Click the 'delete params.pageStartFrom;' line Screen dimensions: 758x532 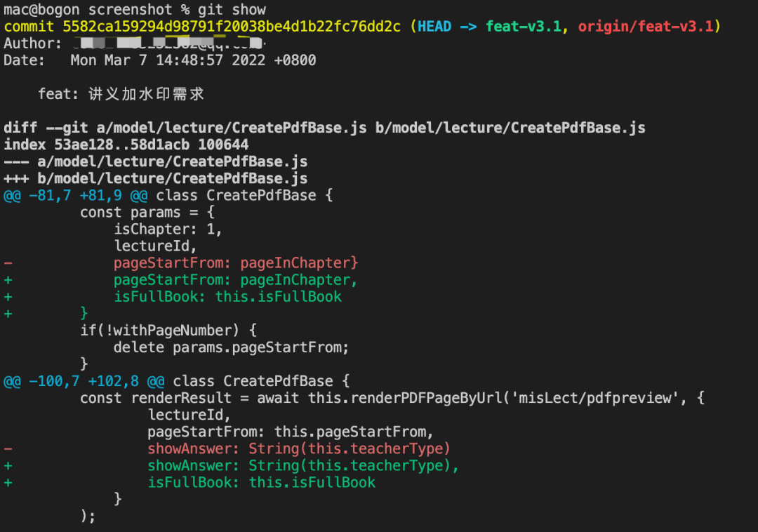click(231, 347)
